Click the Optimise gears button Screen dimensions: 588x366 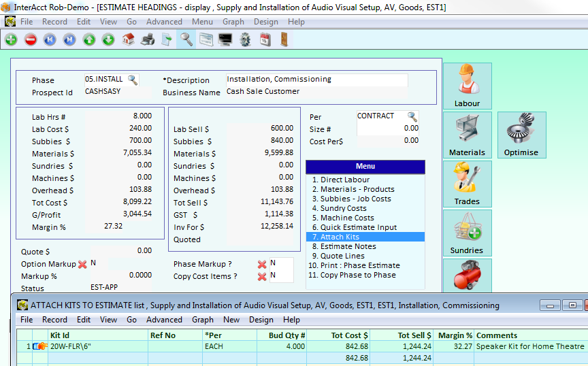pyautogui.click(x=521, y=135)
